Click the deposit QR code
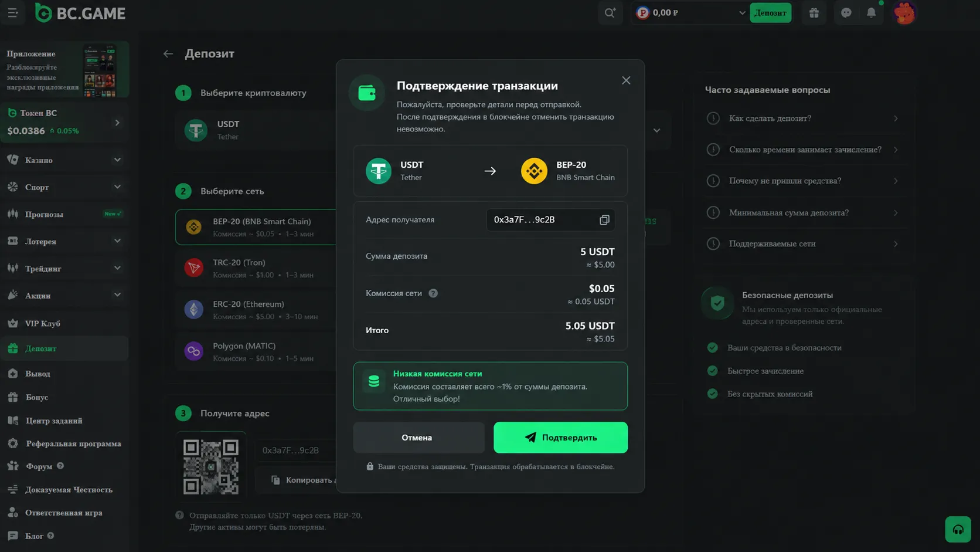The width and height of the screenshot is (980, 552). click(211, 467)
